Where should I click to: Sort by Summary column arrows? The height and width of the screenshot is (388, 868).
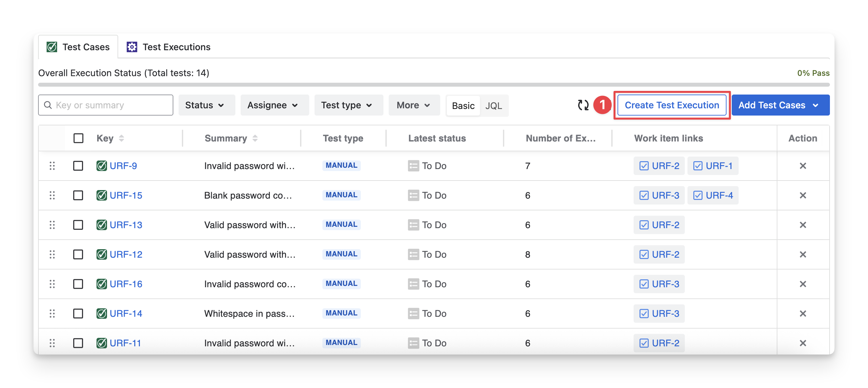[x=255, y=138]
